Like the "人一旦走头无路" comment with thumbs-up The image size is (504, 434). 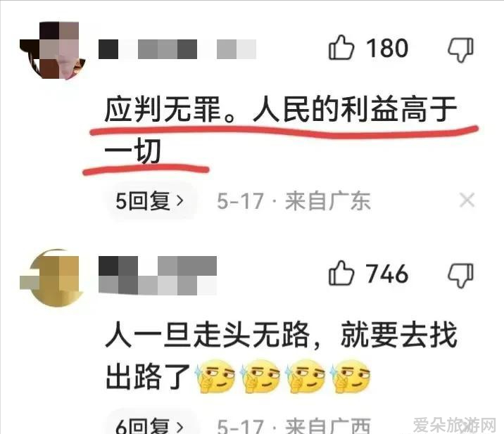pyautogui.click(x=341, y=274)
